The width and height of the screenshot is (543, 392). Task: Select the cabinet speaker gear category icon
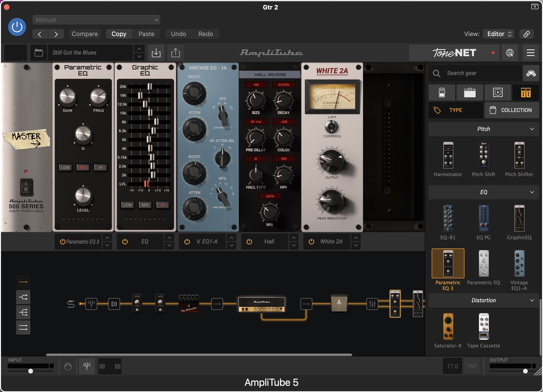[x=498, y=93]
